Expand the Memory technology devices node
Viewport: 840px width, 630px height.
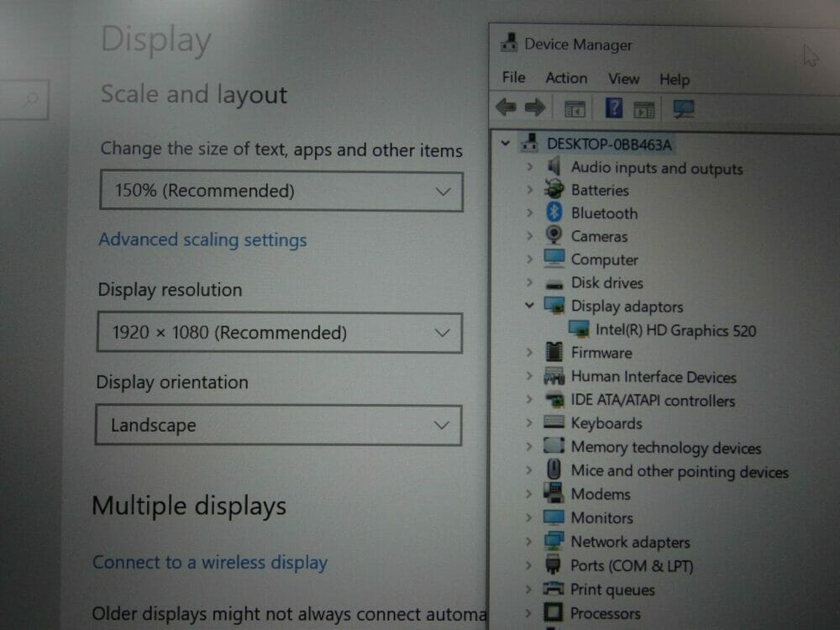tap(528, 446)
